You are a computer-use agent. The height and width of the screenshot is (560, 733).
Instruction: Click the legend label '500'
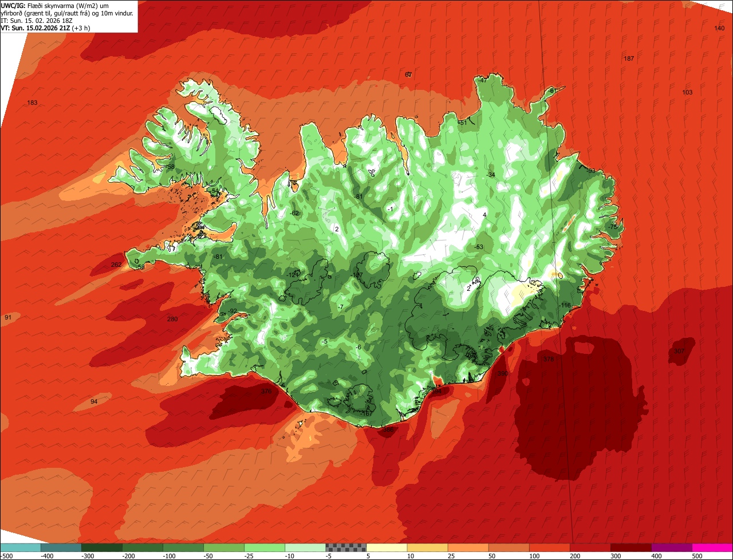pyautogui.click(x=697, y=555)
